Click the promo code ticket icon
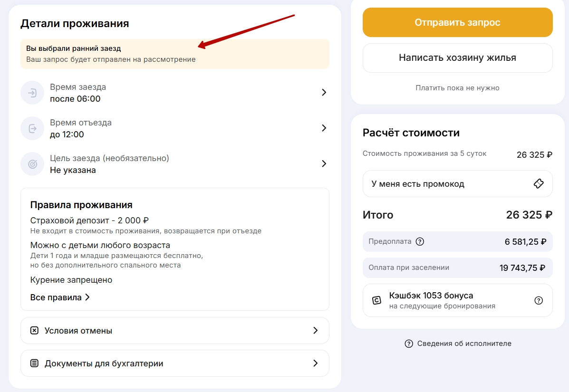The height and width of the screenshot is (392, 569). click(539, 183)
